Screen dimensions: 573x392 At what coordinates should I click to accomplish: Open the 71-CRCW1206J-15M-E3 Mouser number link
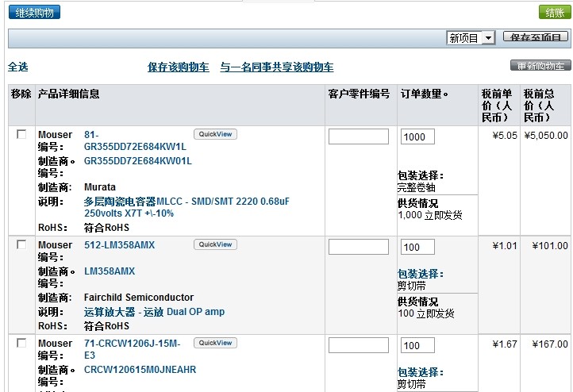pyautogui.click(x=133, y=349)
